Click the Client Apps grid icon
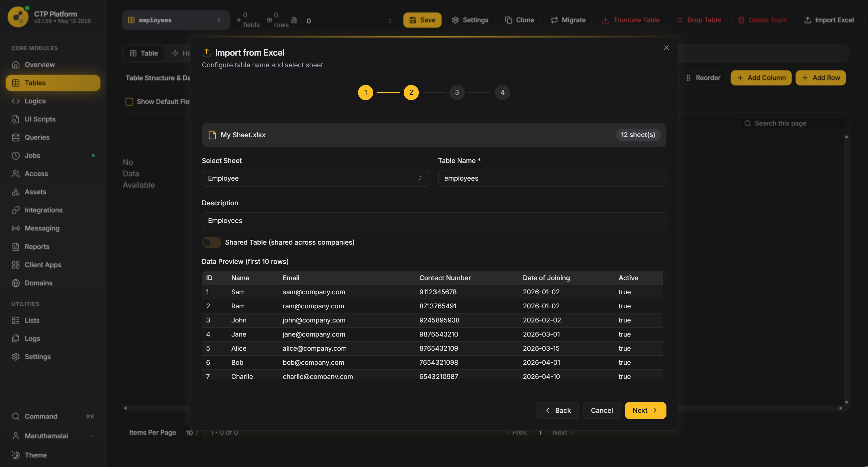This screenshot has height=467, width=868. 15,265
